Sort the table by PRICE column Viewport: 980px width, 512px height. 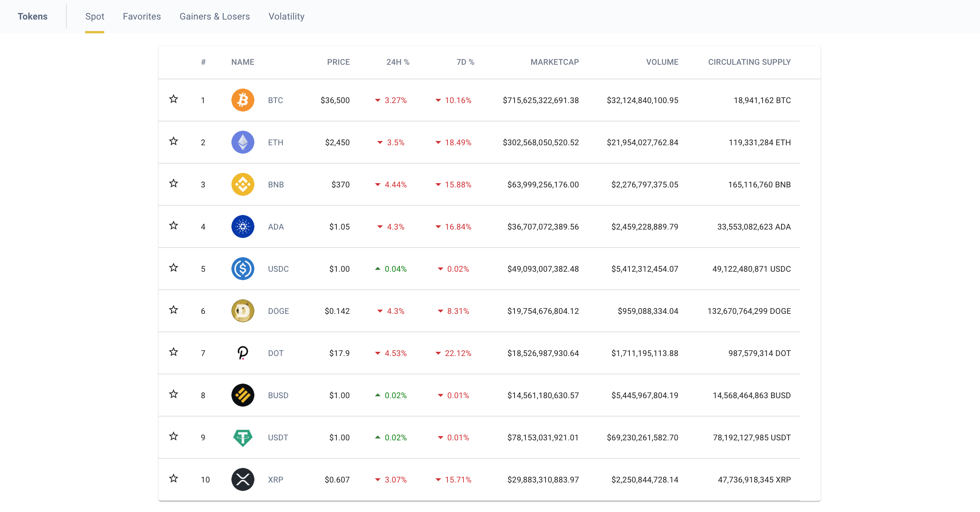[338, 62]
